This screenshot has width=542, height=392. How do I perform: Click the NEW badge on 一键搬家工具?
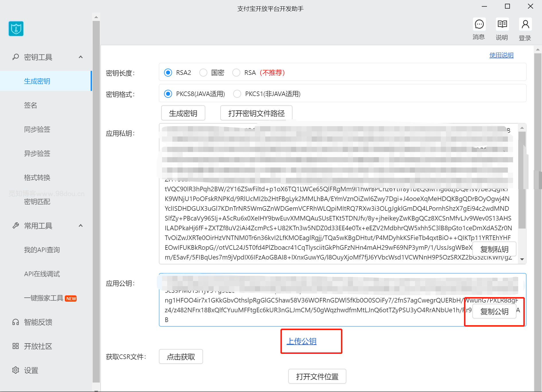tap(71, 299)
